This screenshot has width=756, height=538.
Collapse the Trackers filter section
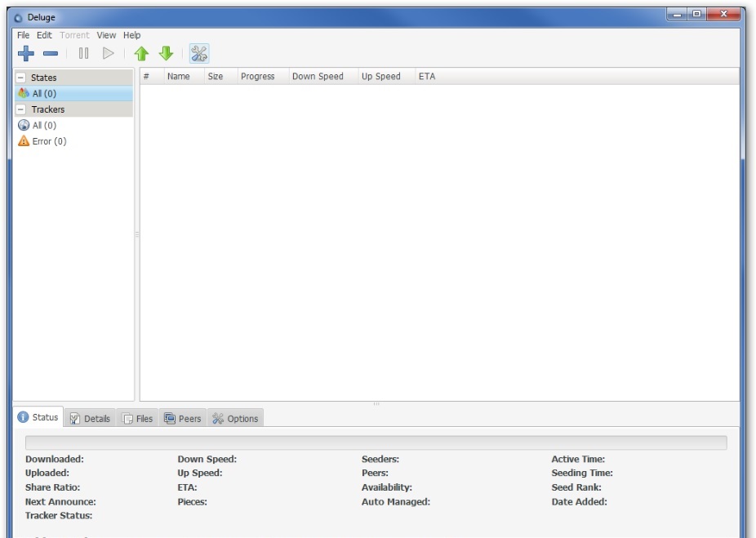(x=20, y=109)
